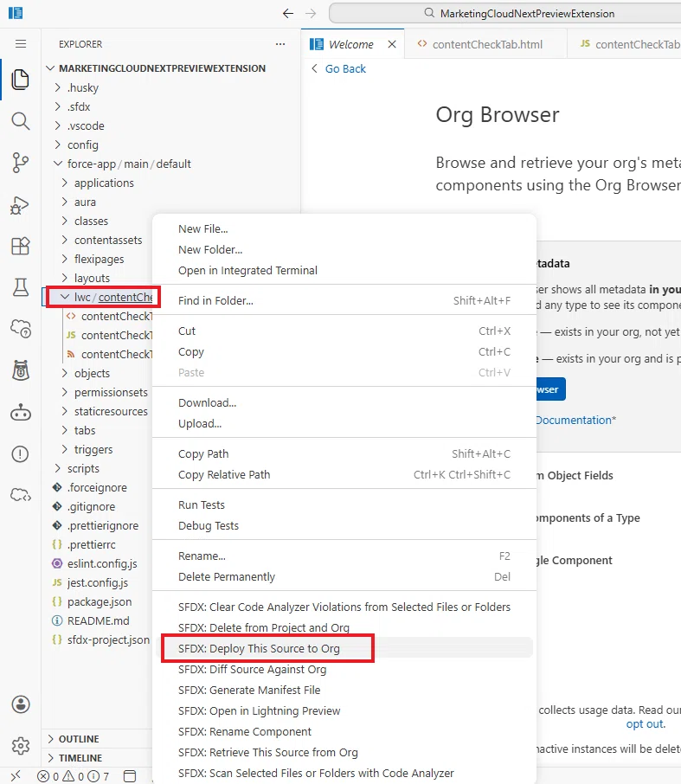Expand the OUTLINE section

[x=79, y=739]
